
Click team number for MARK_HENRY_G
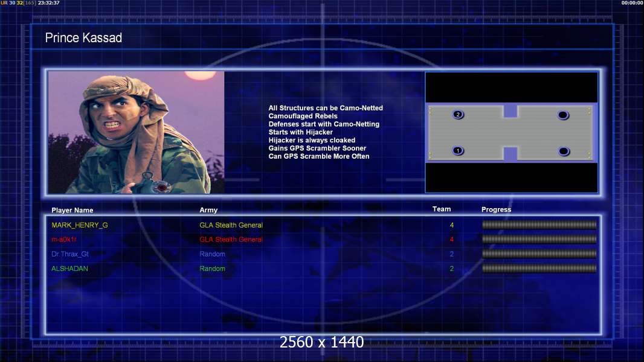click(x=452, y=225)
